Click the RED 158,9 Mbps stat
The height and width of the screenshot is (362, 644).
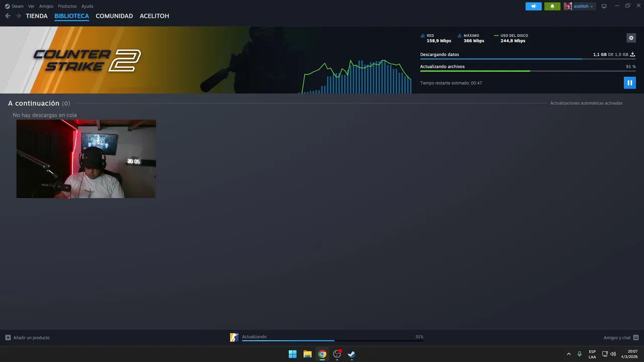click(x=436, y=38)
